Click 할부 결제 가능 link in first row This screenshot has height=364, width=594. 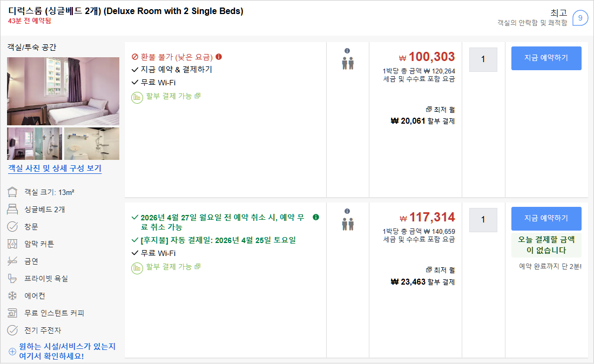(x=169, y=96)
